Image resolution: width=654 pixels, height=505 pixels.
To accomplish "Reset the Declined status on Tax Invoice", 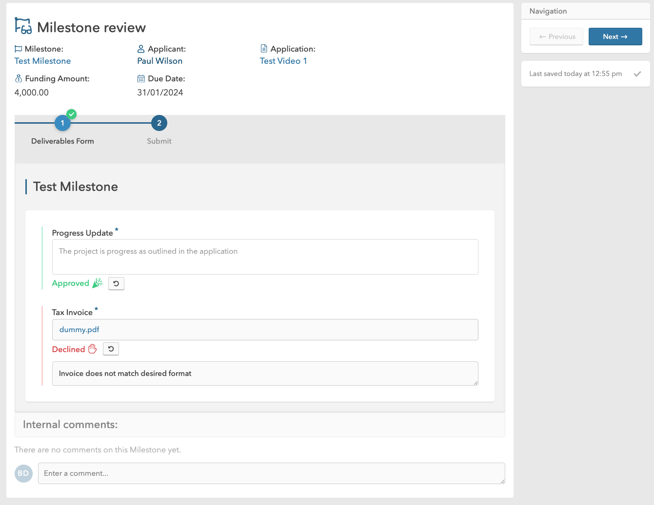I will 111,349.
